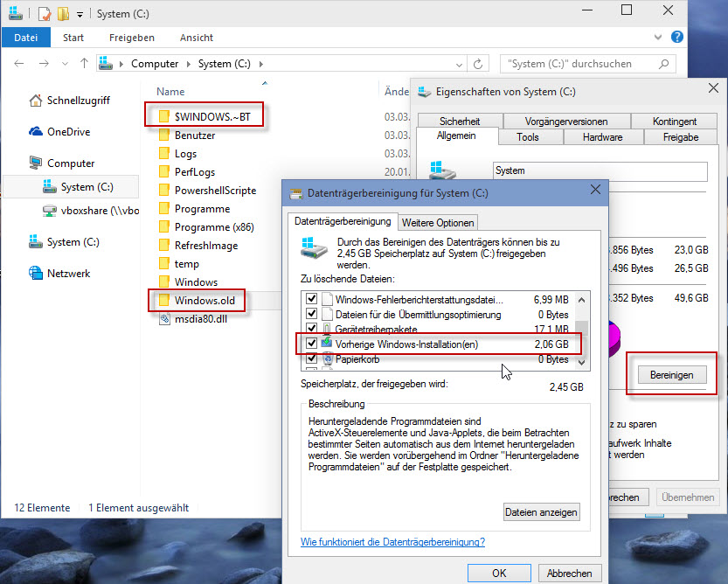Click the New Folder icon in Explorer's title bar
Image resolution: width=728 pixels, height=584 pixels.
[x=63, y=13]
